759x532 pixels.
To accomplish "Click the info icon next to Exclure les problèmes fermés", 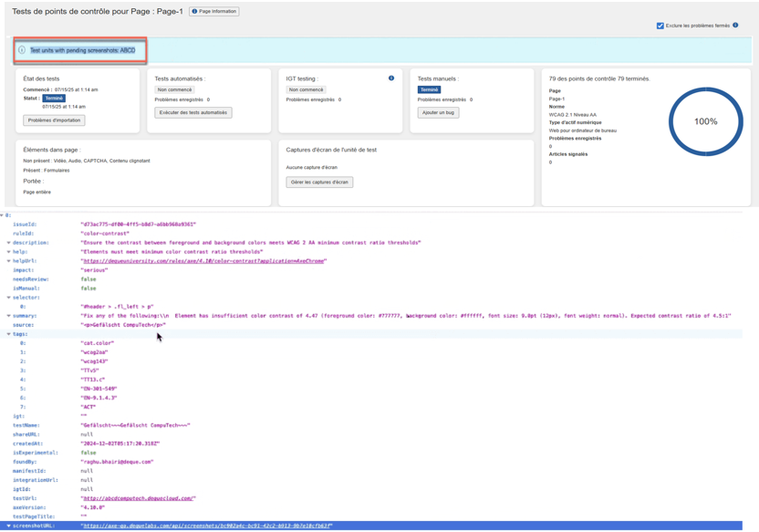I will click(735, 26).
